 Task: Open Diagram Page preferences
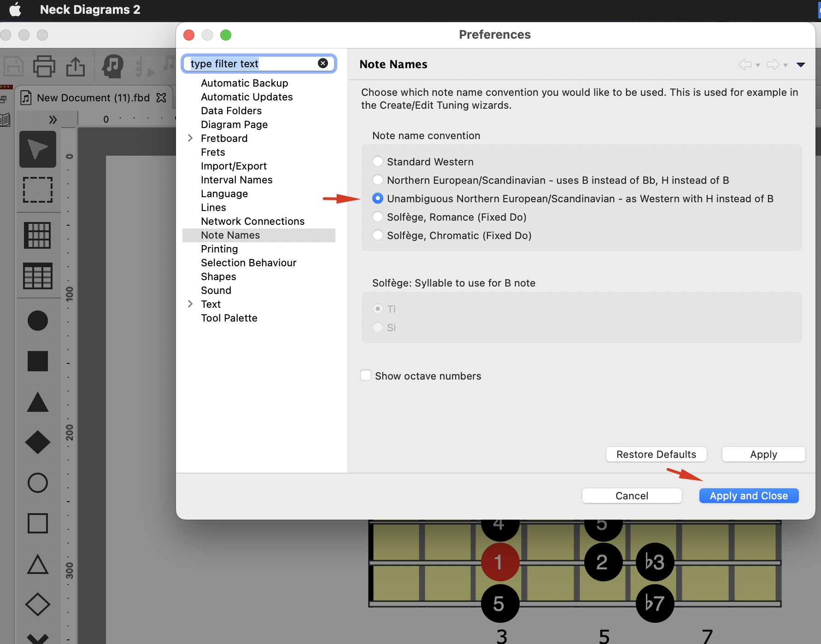point(235,124)
